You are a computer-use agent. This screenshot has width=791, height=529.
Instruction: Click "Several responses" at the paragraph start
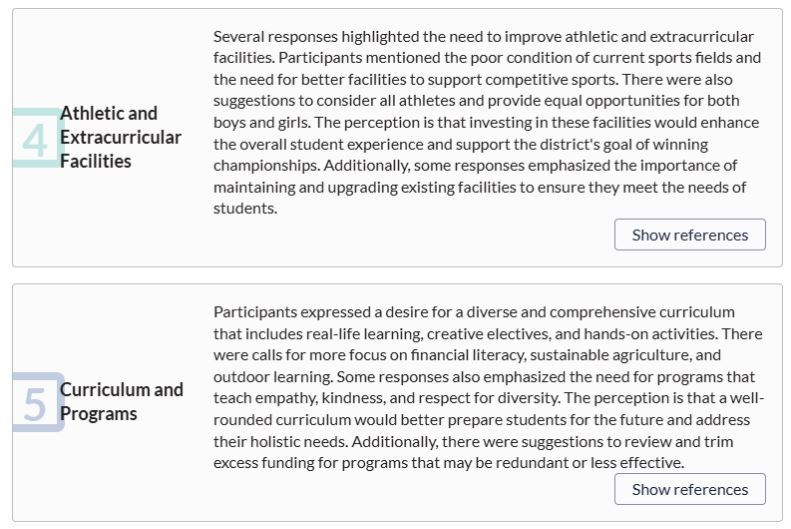[275, 36]
